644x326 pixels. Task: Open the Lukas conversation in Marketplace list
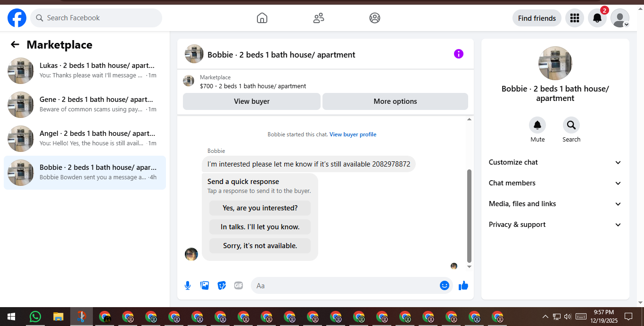[x=85, y=71]
